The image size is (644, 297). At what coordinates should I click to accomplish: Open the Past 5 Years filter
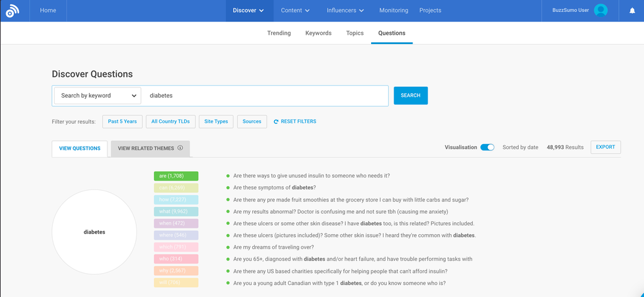pos(122,121)
